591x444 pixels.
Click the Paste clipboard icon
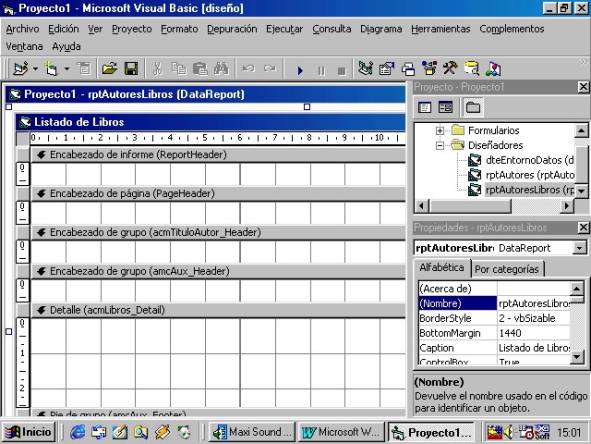coord(200,69)
